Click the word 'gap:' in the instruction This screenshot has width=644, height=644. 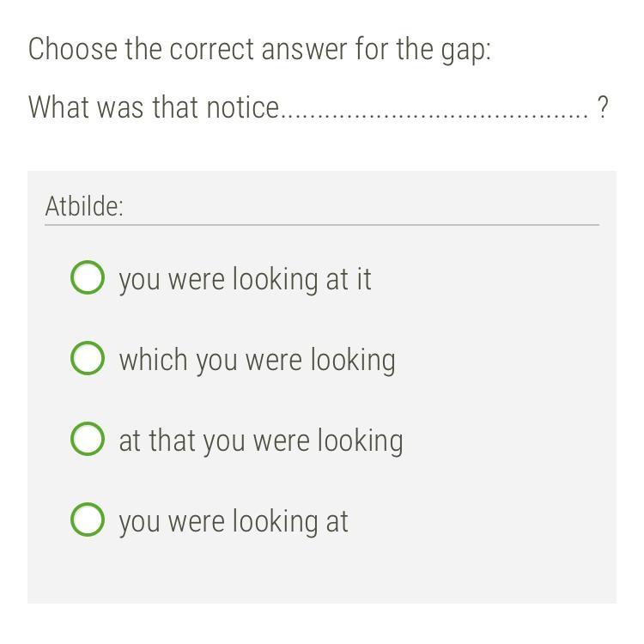click(466, 50)
